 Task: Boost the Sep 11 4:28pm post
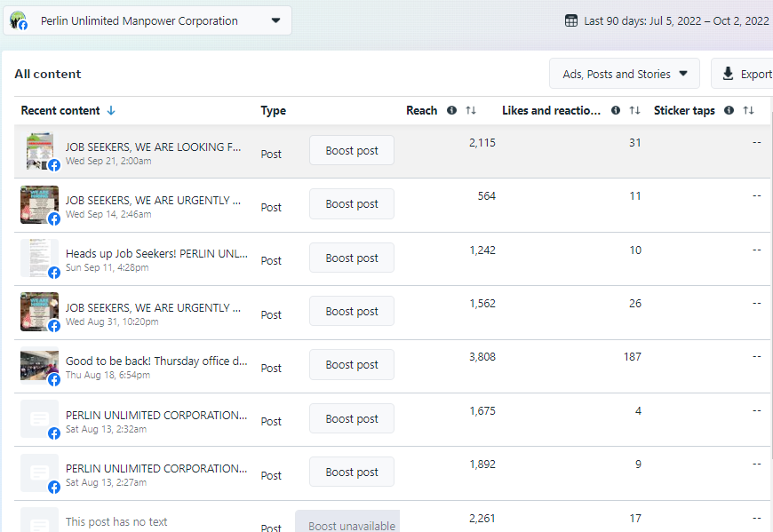pos(352,258)
